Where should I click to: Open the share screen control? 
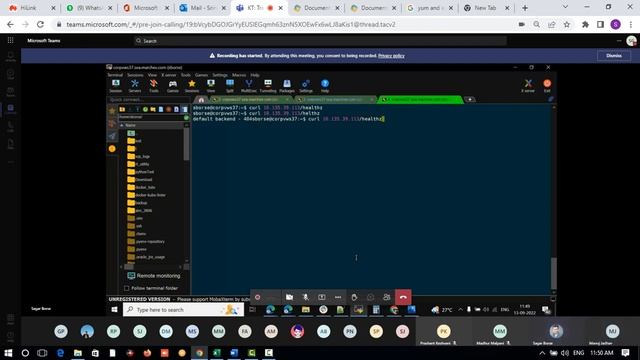(x=322, y=297)
